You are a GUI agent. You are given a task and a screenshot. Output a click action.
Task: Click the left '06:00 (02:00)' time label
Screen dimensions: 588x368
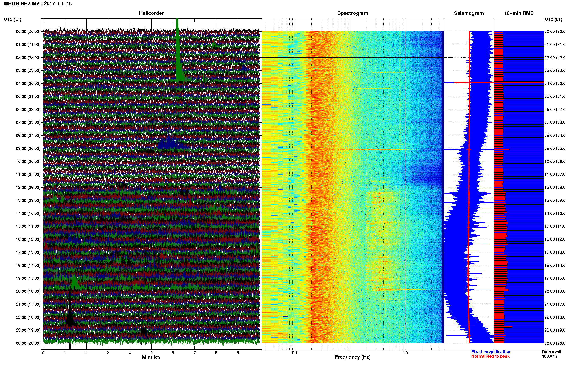point(28,109)
